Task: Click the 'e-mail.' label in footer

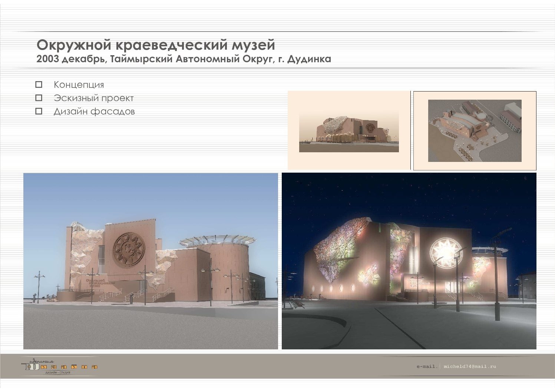Action: click(426, 366)
